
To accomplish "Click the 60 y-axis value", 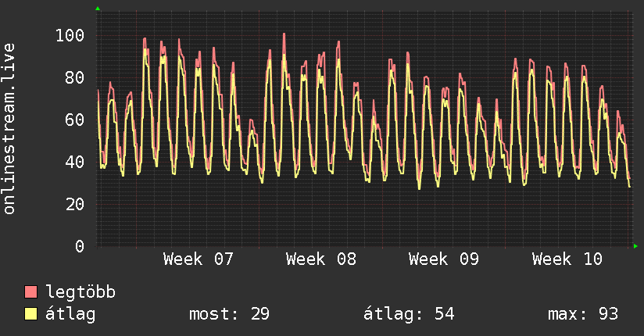I will pos(75,120).
